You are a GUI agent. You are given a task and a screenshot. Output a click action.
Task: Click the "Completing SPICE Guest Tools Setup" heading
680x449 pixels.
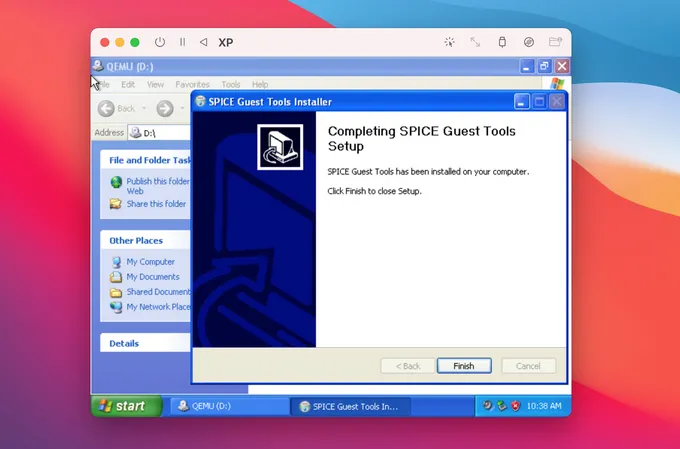[422, 138]
